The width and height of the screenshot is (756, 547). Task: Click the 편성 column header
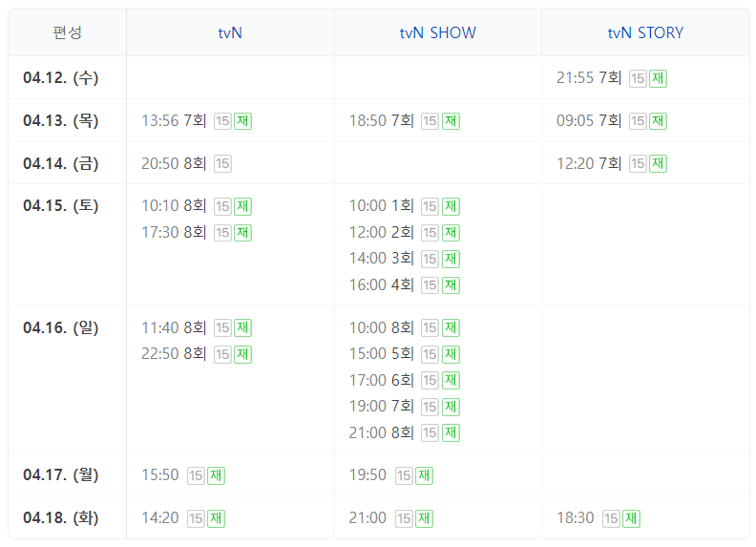[67, 32]
